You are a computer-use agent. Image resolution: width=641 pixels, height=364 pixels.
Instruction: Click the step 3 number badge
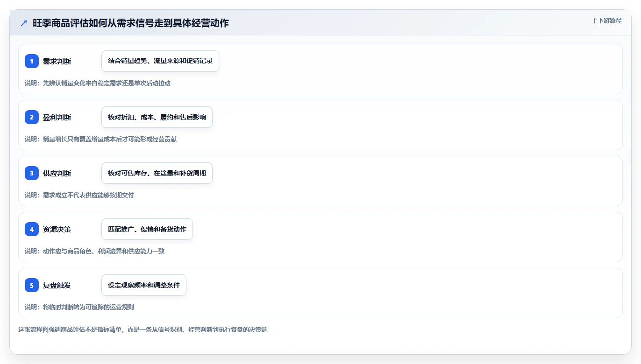32,173
